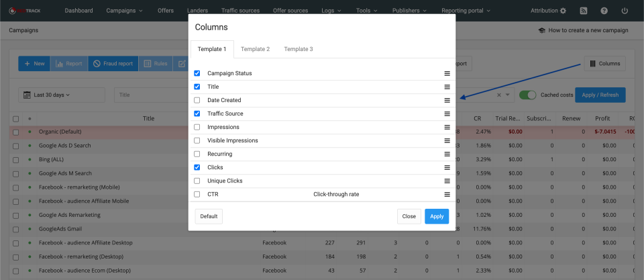Enable the Visible Impressions column
Viewport: 644px width, 280px height.
click(x=197, y=140)
